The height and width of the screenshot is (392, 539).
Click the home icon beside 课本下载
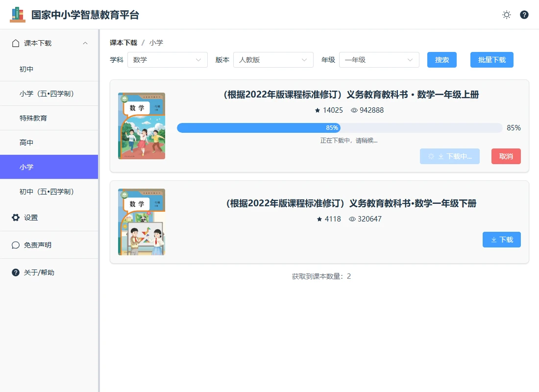coord(16,43)
